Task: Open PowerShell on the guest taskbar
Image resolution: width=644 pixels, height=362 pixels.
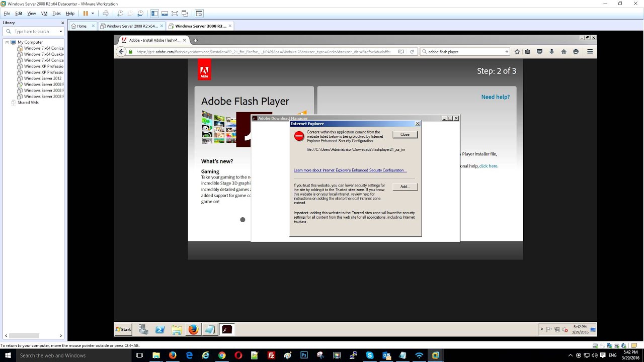Action: pos(160,329)
